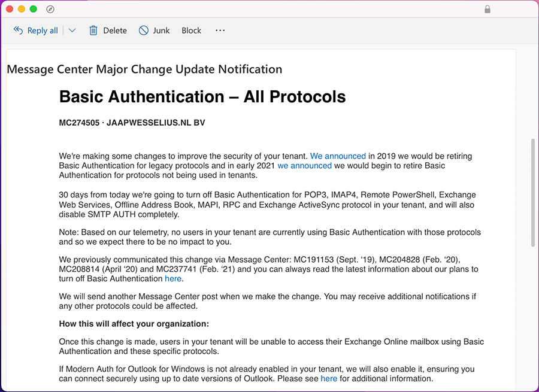Image resolution: width=539 pixels, height=392 pixels.
Task: Click the vertical scrollbar thumb
Action: click(x=533, y=192)
